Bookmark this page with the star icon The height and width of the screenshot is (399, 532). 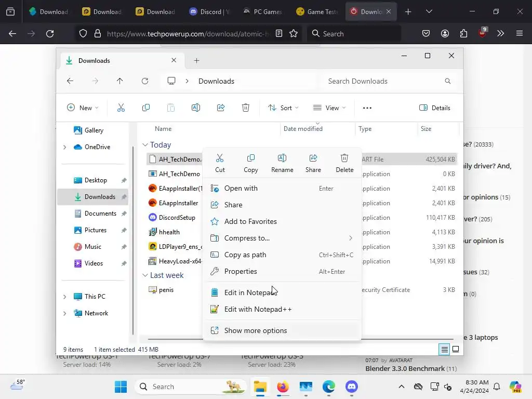tap(294, 34)
